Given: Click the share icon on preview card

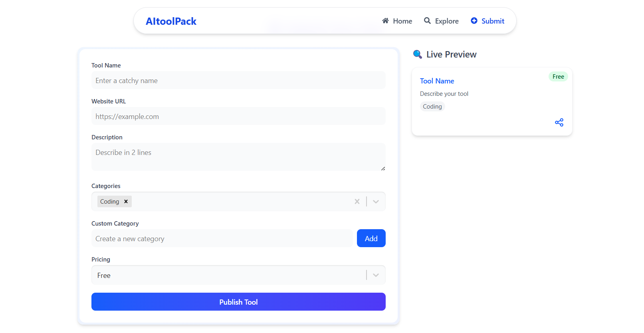Looking at the screenshot, I should (x=559, y=123).
